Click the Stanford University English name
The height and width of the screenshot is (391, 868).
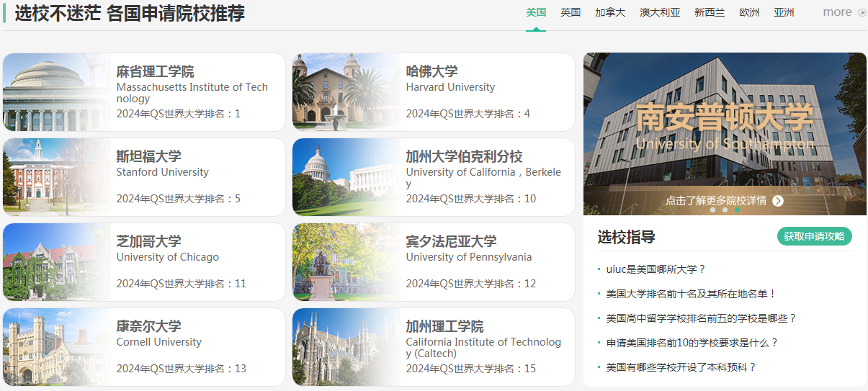click(162, 172)
